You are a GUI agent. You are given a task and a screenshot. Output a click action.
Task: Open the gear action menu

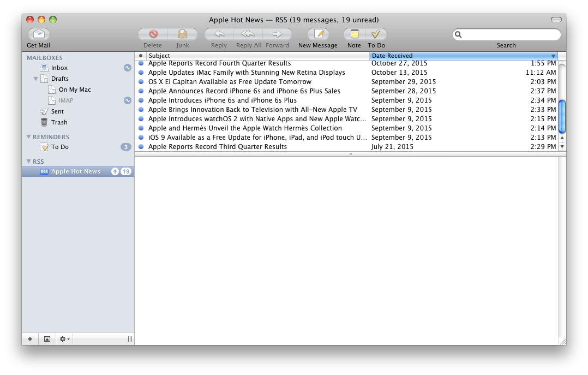pos(64,339)
